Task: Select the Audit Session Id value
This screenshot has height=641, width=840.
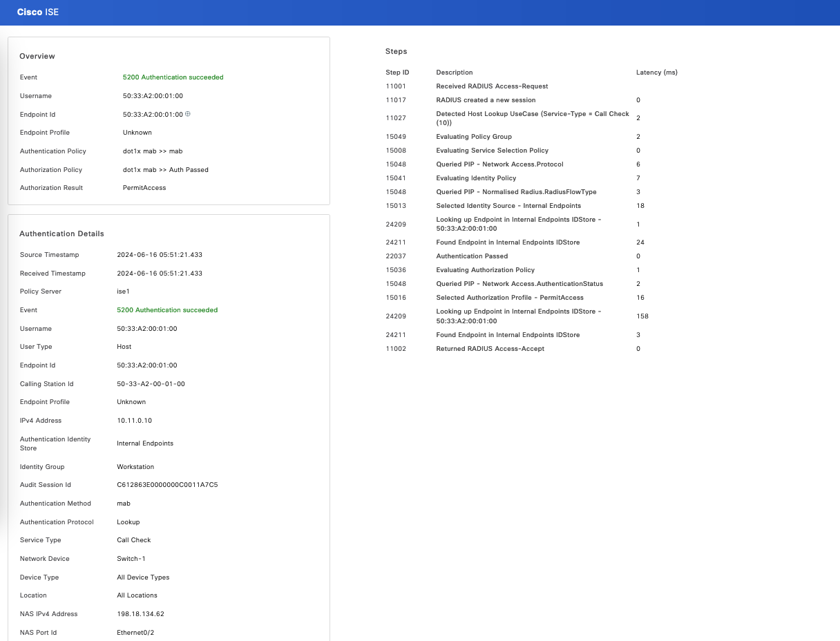Action: coord(167,485)
